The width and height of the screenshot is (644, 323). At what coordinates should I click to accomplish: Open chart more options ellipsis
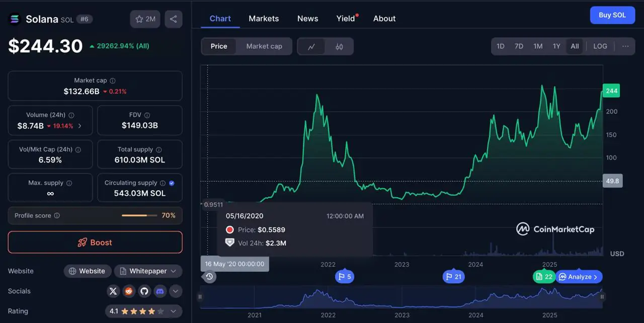click(x=625, y=46)
